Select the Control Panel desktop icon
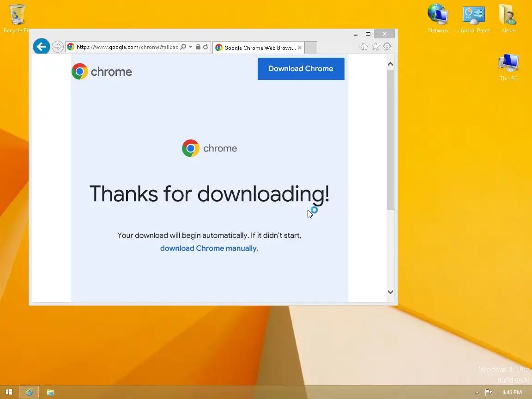This screenshot has width=532, height=399. 474,18
